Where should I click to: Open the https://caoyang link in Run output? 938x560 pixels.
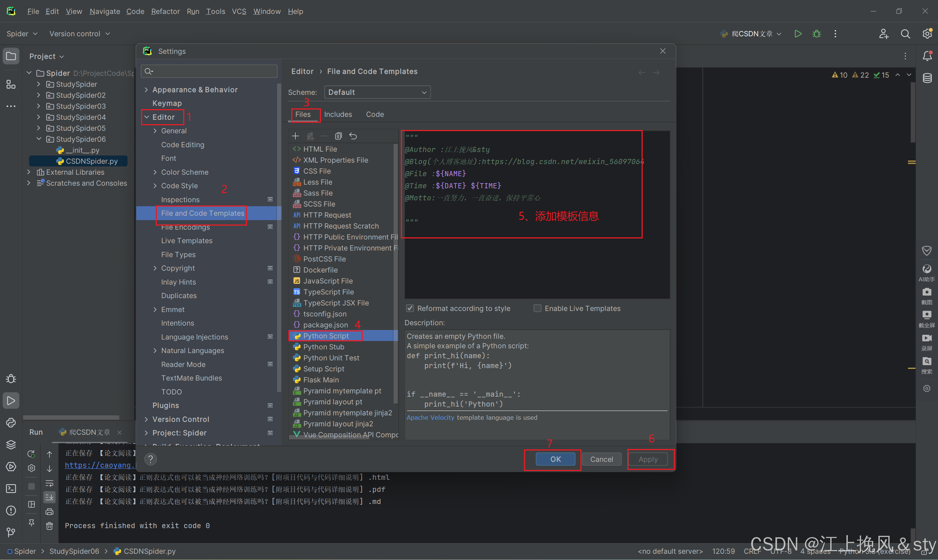tap(100, 465)
